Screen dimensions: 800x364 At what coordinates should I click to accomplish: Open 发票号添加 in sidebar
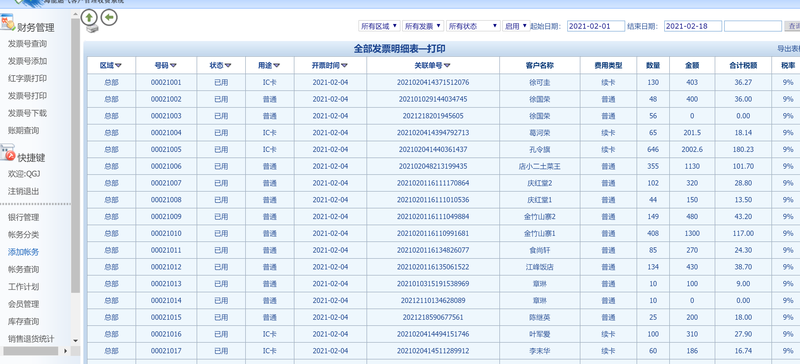[x=28, y=61]
